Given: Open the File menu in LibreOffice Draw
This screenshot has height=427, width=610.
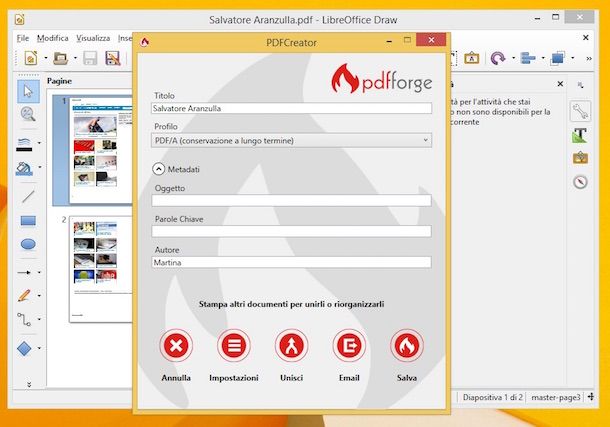Looking at the screenshot, I should [23, 38].
